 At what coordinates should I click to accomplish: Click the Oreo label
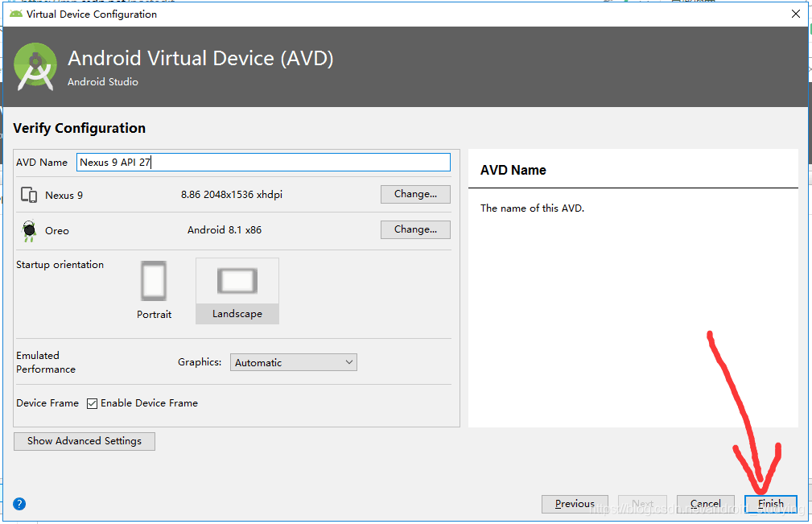click(x=57, y=231)
